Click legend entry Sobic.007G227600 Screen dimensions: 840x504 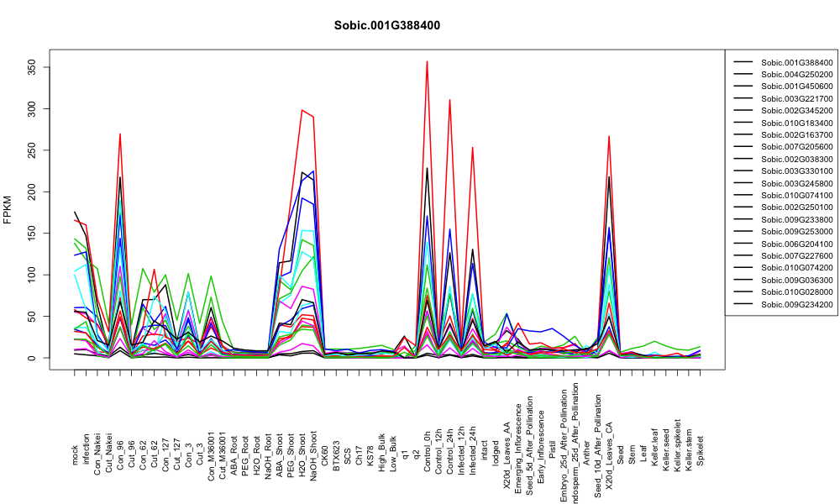tap(797, 255)
